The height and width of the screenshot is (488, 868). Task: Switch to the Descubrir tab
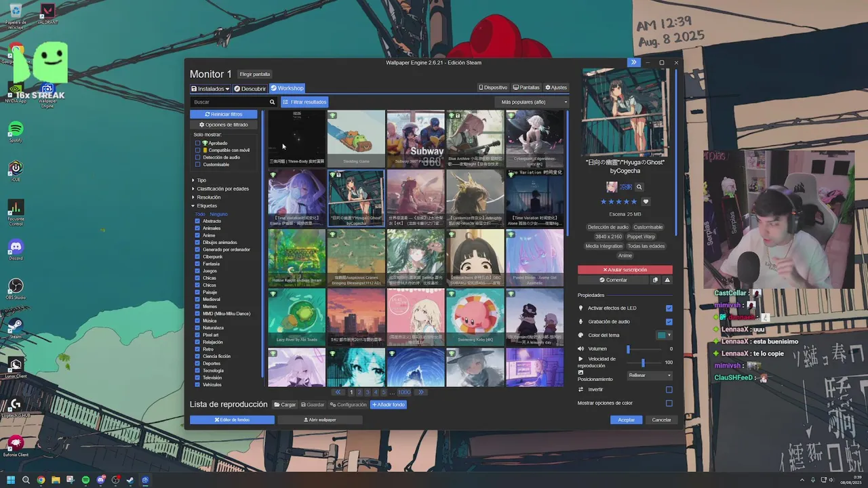pos(250,89)
